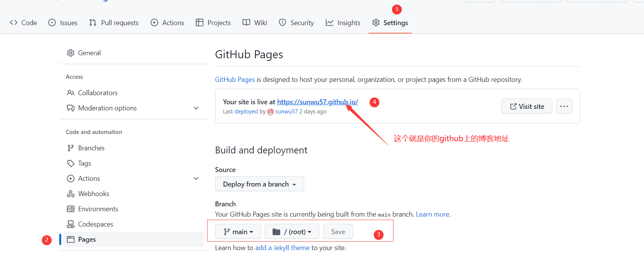Open General settings in sidebar

pos(133,53)
